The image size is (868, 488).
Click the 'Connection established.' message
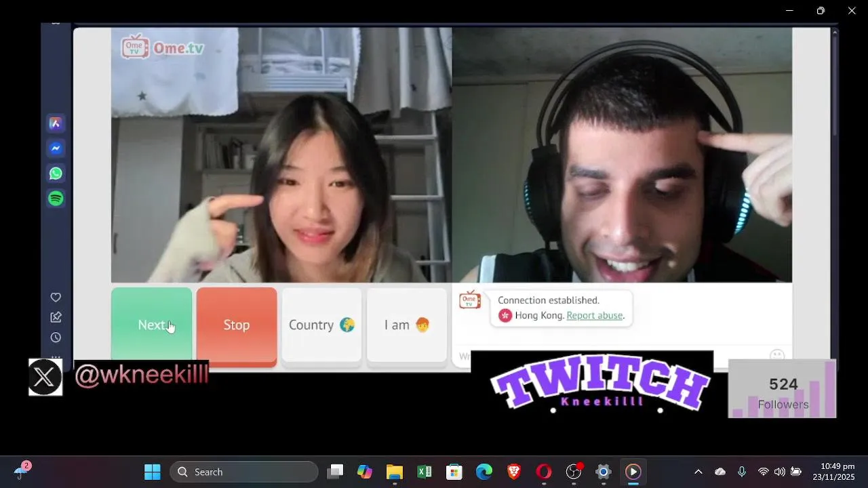click(548, 300)
